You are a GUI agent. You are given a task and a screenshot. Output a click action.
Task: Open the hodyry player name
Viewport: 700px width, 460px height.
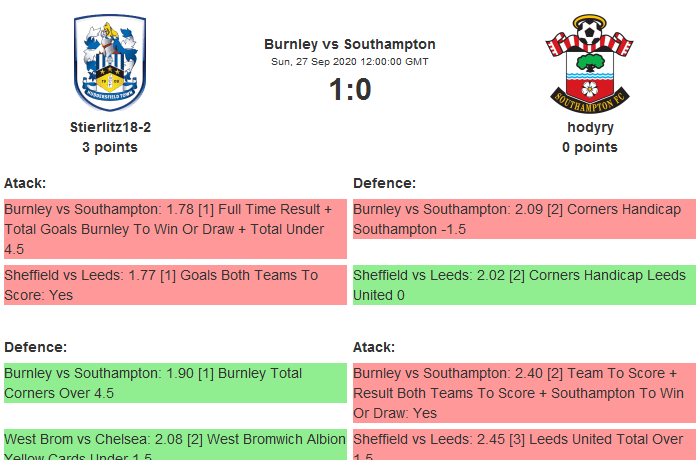pos(590,127)
